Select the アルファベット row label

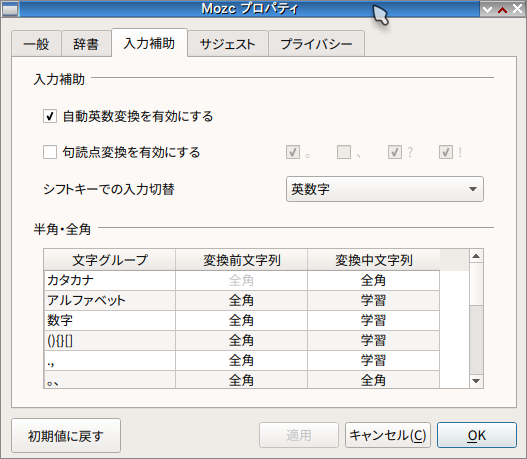point(110,300)
